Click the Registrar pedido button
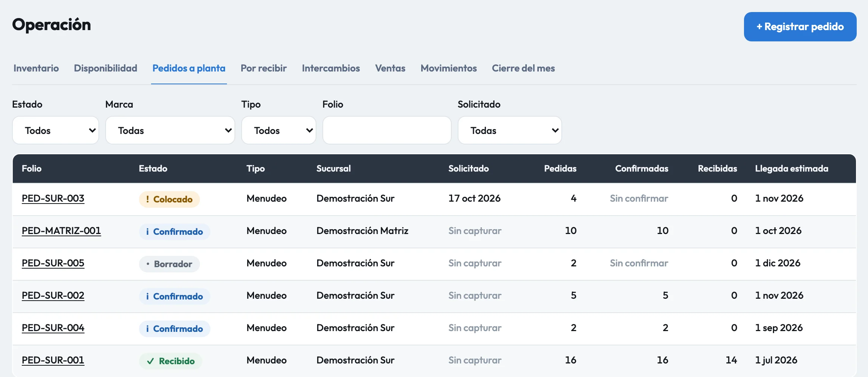 tap(800, 27)
